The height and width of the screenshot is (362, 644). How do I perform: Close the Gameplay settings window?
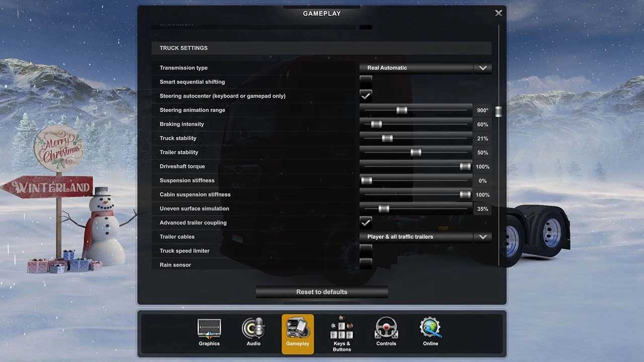coord(498,13)
